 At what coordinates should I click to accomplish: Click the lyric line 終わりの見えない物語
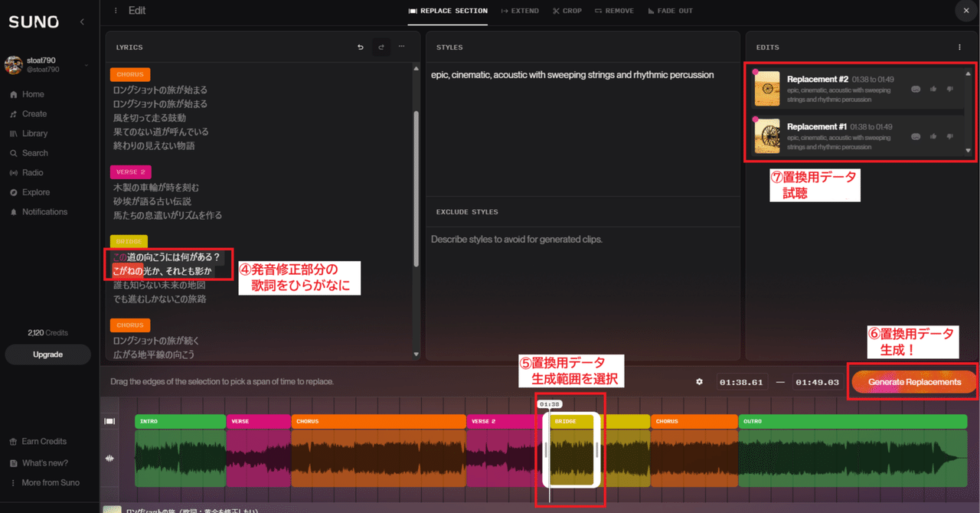[x=154, y=145]
